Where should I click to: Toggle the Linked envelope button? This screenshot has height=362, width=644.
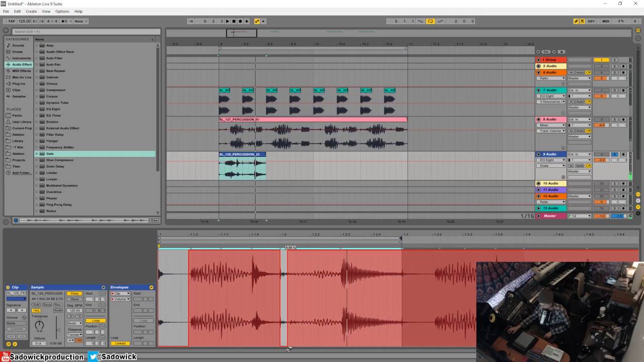[120, 343]
